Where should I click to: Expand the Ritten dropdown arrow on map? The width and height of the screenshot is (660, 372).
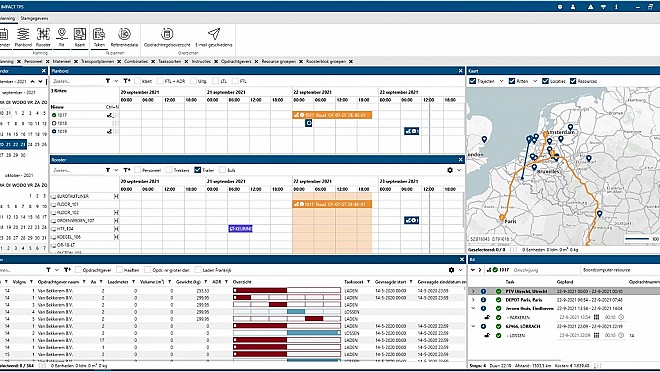point(535,81)
